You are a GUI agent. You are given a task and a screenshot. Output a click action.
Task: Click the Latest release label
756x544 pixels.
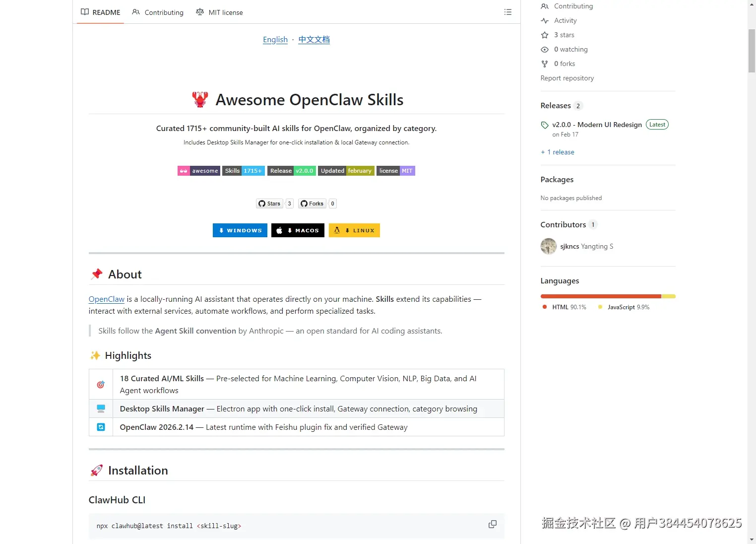[657, 125]
